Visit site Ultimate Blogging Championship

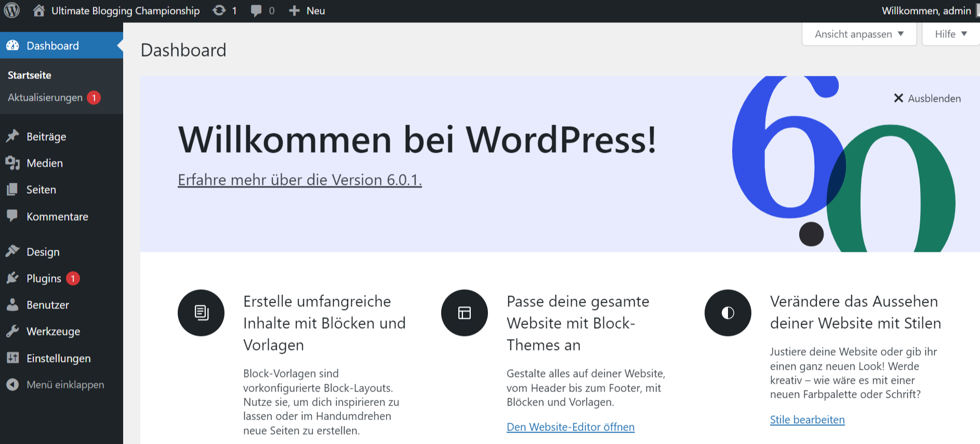[x=125, y=11]
